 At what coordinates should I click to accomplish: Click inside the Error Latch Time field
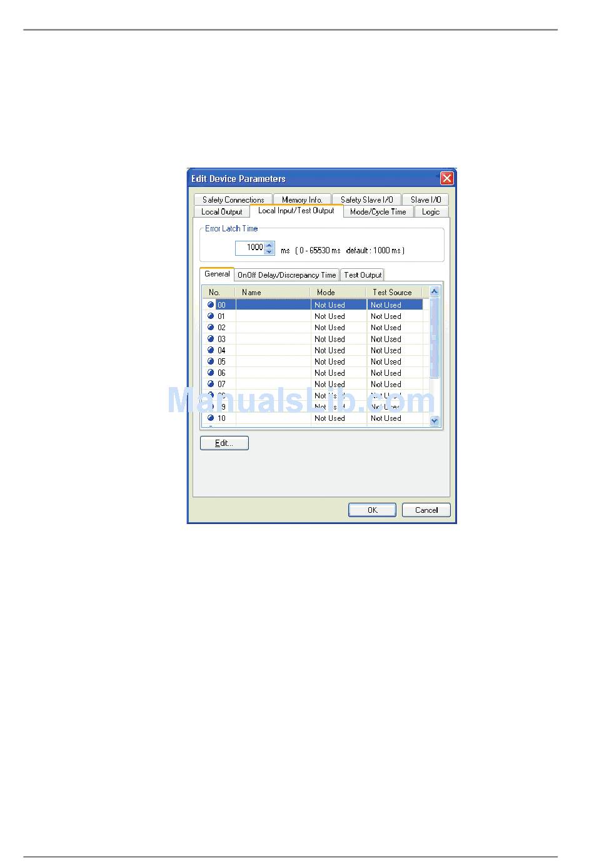(x=250, y=248)
